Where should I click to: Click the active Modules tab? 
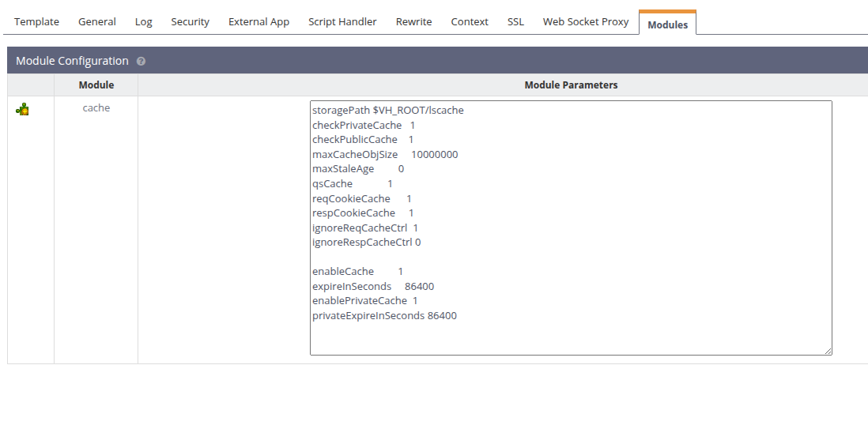(667, 24)
